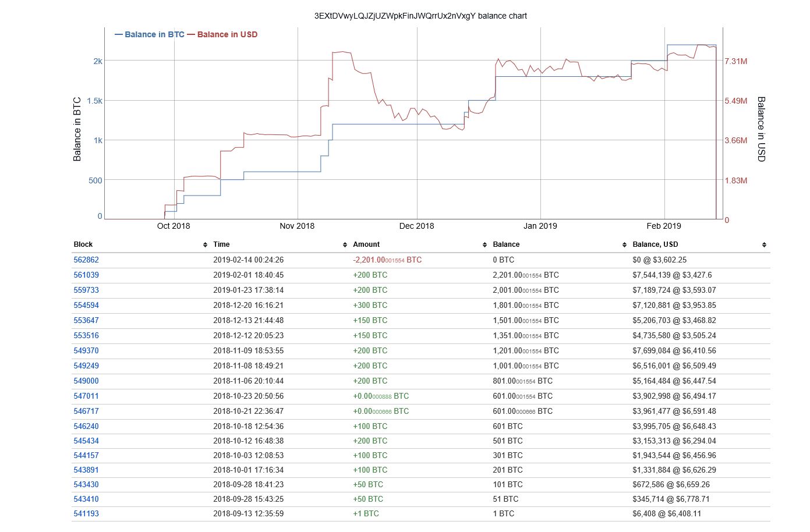Select amount -2,201.00001554 BTC
The height and width of the screenshot is (532, 810).
387,260
